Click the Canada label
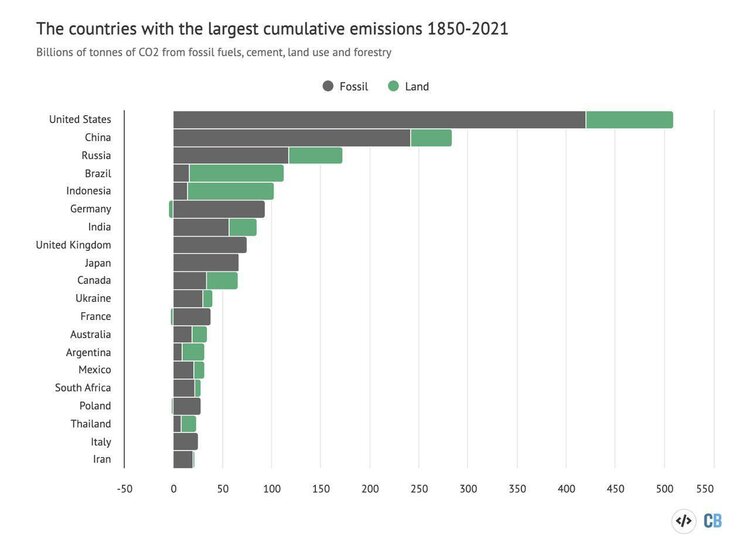750x545 pixels. [94, 280]
